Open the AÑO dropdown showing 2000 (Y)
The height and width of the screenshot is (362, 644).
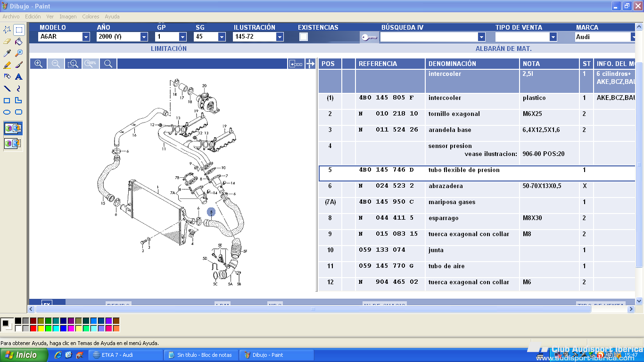pyautogui.click(x=144, y=37)
